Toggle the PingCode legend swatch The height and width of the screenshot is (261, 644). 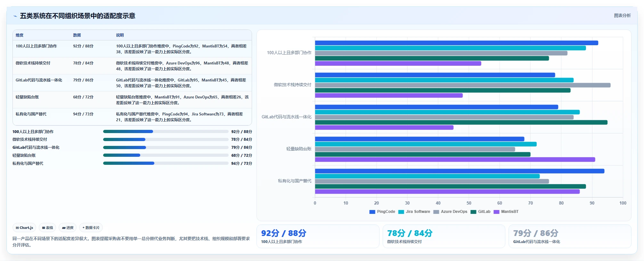pos(372,212)
